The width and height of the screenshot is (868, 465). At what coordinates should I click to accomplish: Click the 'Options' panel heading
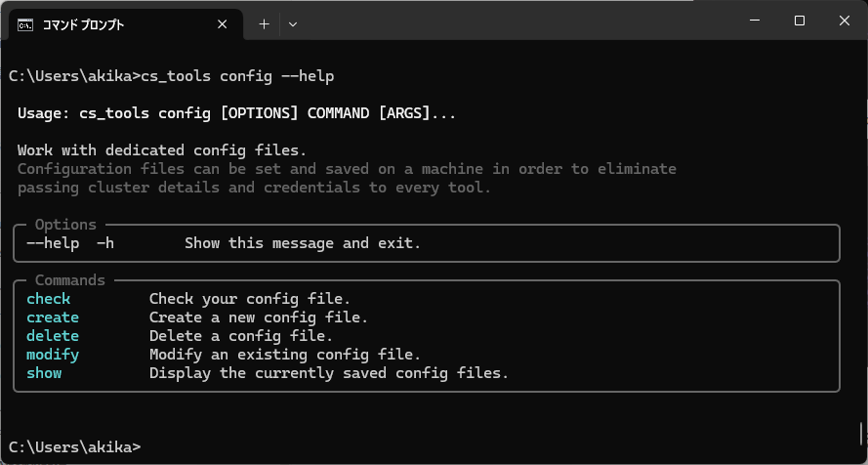pos(65,225)
